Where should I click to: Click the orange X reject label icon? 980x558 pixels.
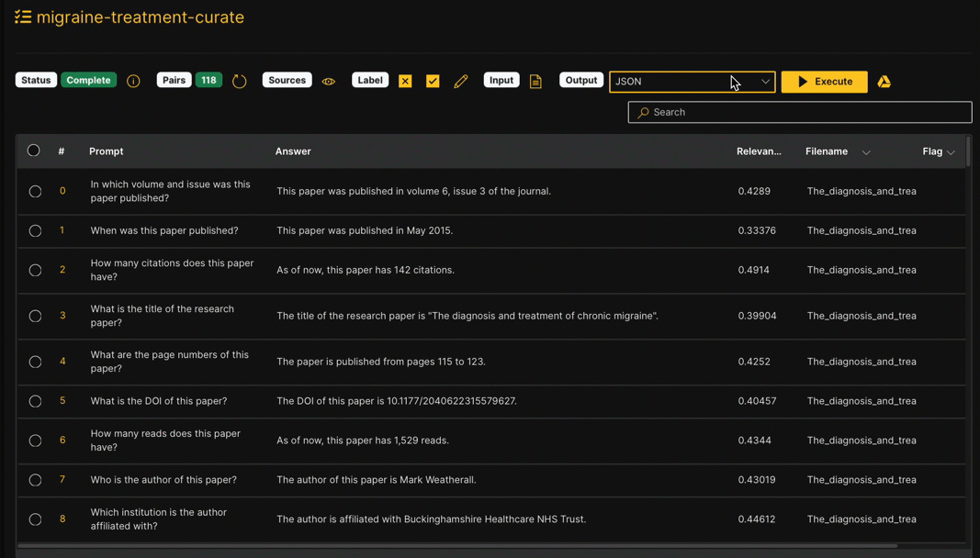tap(405, 81)
